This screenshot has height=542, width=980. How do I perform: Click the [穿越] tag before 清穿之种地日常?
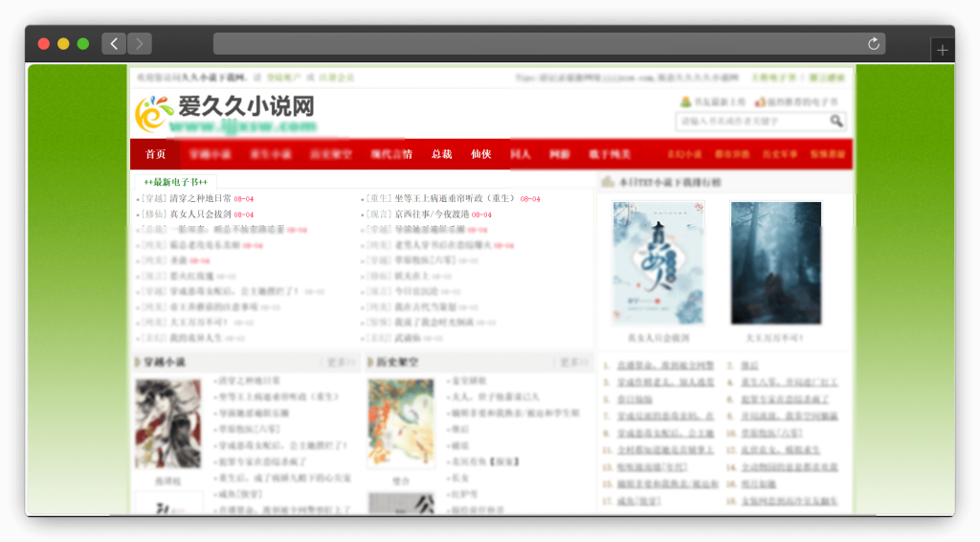pos(154,199)
